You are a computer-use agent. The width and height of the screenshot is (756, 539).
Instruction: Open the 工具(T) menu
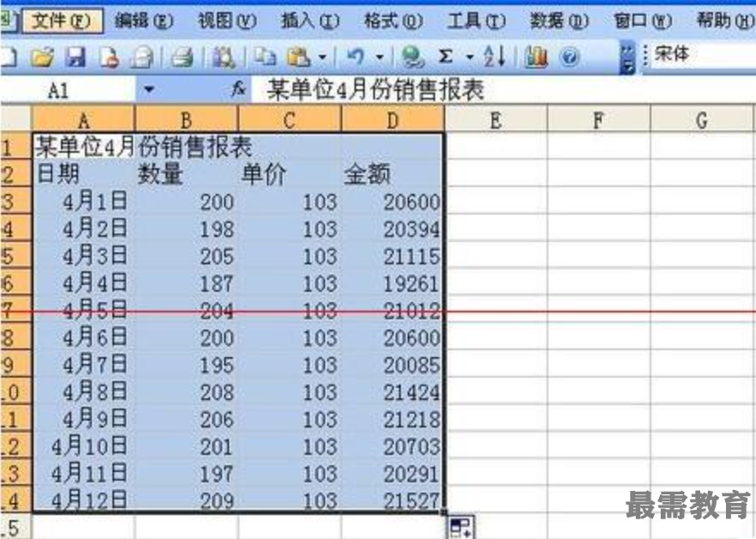click(476, 21)
